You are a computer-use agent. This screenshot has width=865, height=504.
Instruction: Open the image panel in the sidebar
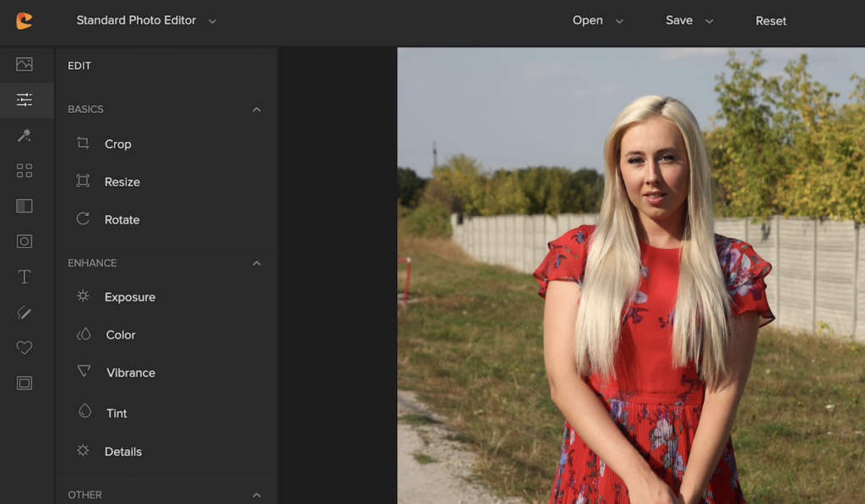[x=24, y=64]
